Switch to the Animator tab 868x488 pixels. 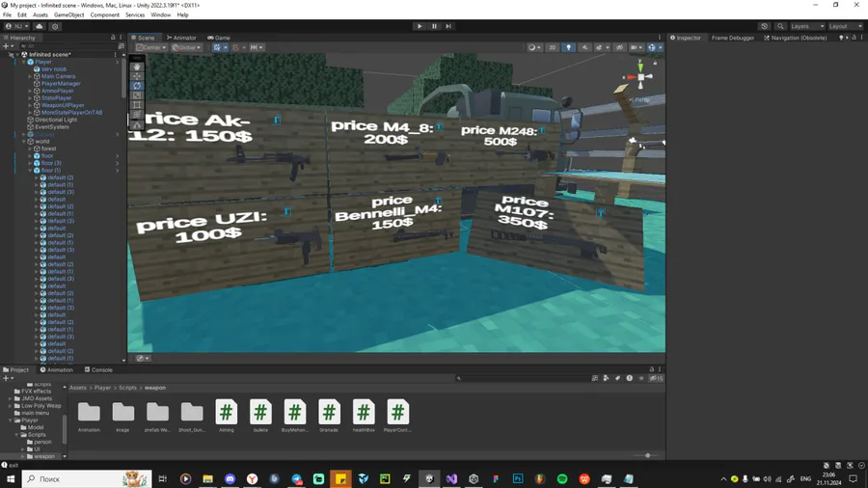coord(181,38)
